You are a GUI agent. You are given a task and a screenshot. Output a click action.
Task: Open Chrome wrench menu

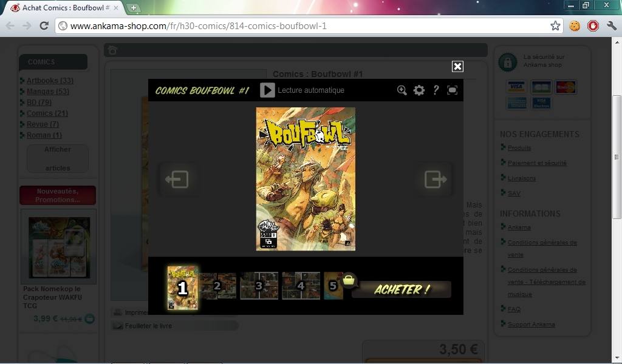click(611, 25)
